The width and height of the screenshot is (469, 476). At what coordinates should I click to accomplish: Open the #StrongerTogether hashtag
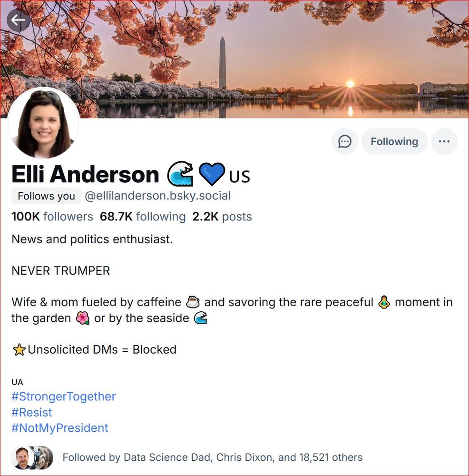(64, 397)
